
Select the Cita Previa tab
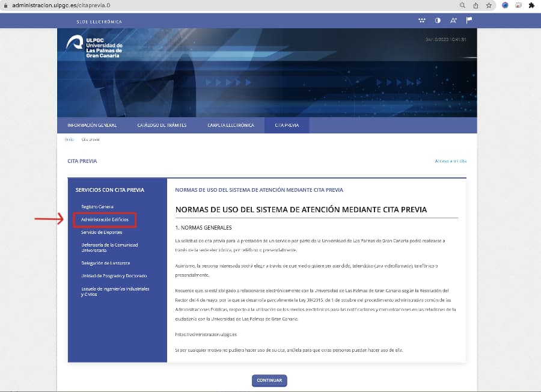pos(287,125)
